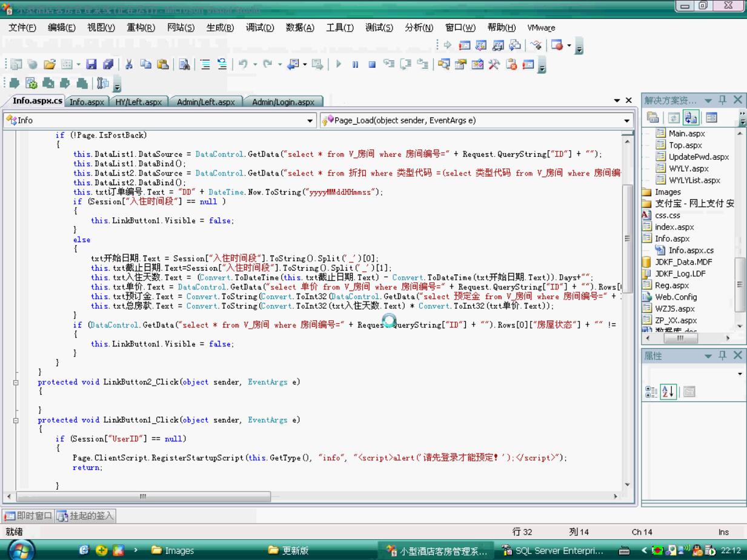Viewport: 747px width, 560px height.
Task: Click the Refresh icon in Solution Explorer
Action: (x=674, y=117)
